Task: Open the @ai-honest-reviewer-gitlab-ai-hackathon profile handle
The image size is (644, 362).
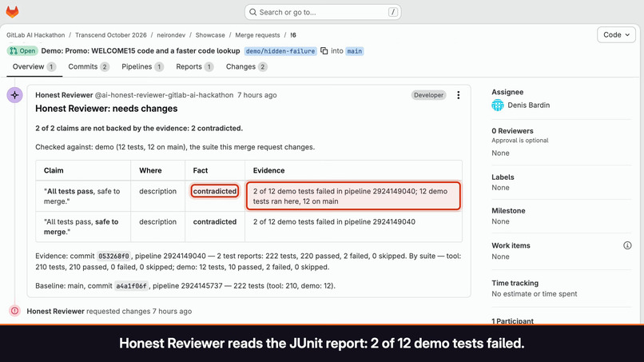Action: (x=165, y=95)
